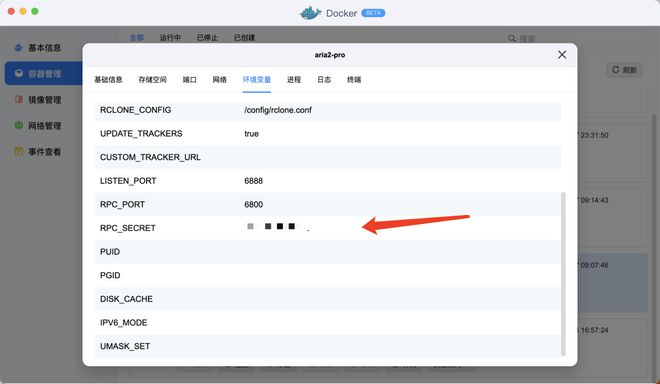
Task: Click the 09:07:46 timestamp in background list
Action: click(x=594, y=265)
